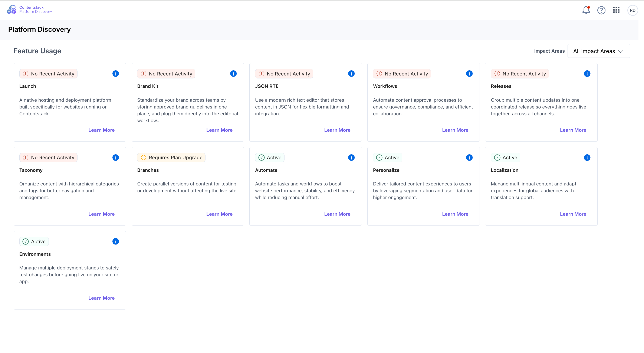This screenshot has width=644, height=353.
Task: Open Learn More for Brand Kit
Action: coord(219,130)
